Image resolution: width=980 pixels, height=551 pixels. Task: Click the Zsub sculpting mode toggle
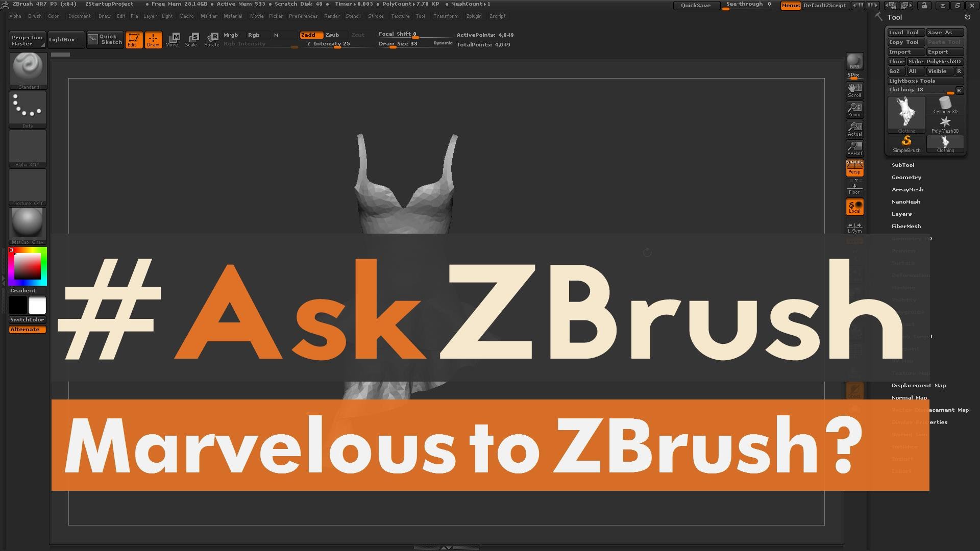(331, 34)
